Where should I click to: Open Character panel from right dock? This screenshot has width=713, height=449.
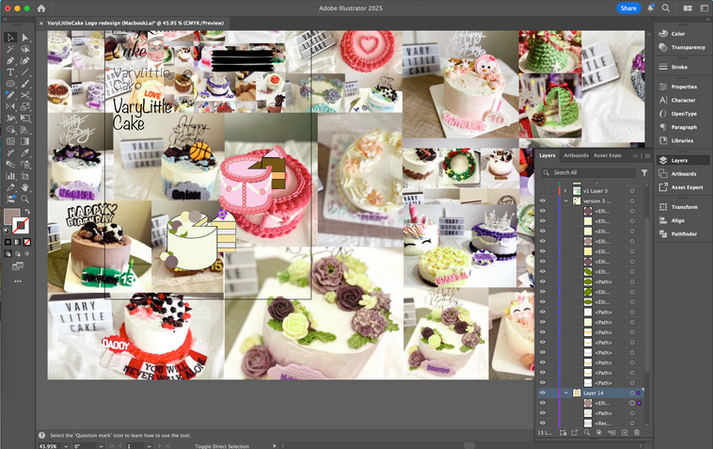coord(681,100)
